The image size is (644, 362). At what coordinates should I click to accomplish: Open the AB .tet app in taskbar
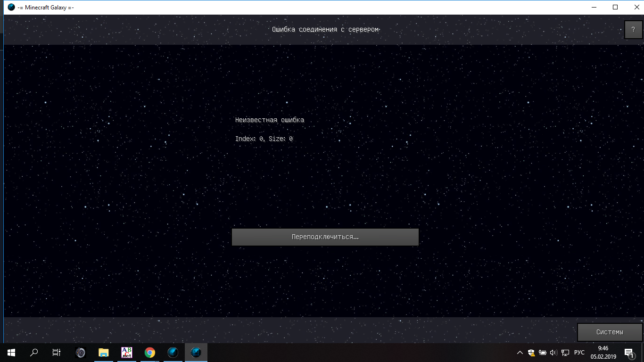click(x=127, y=352)
